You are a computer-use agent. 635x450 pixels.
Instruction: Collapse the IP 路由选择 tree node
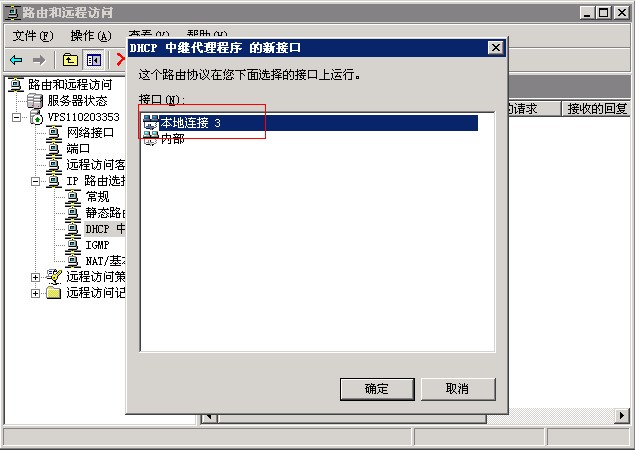[x=35, y=181]
